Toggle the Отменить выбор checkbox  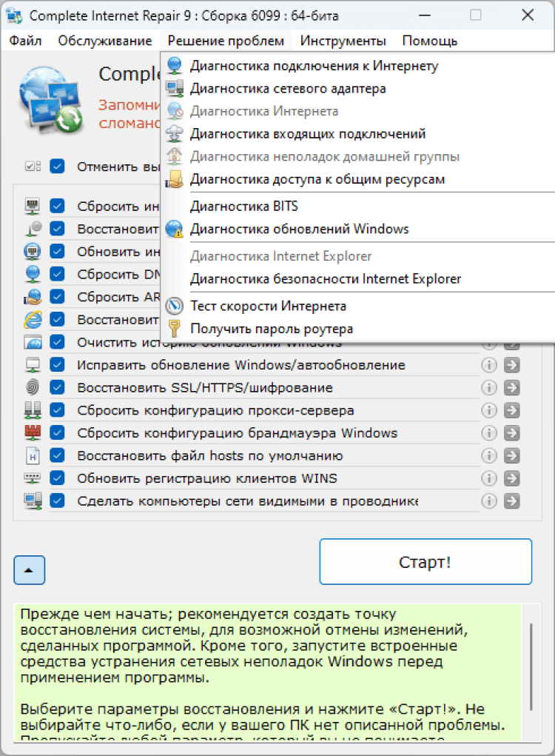57,167
